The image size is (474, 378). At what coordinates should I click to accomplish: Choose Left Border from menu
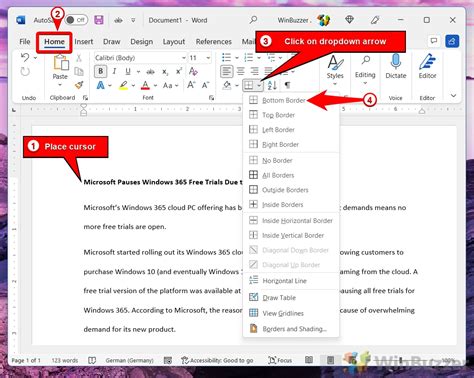(291, 130)
